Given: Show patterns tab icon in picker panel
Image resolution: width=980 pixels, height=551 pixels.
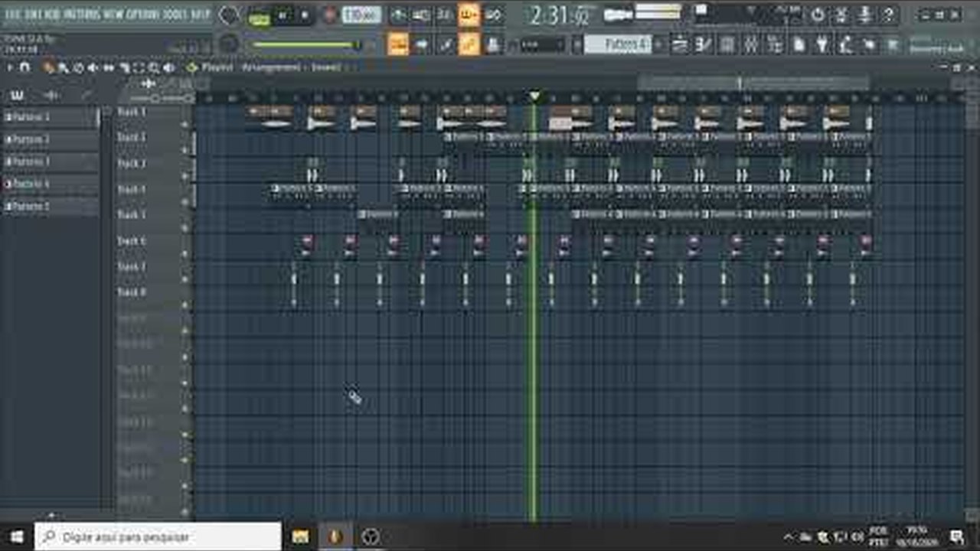Looking at the screenshot, I should [x=17, y=95].
